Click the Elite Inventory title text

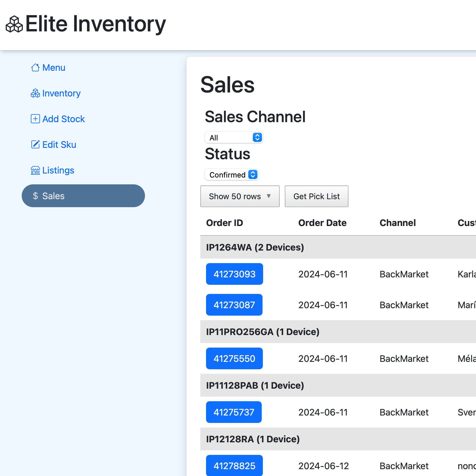pyautogui.click(x=96, y=24)
